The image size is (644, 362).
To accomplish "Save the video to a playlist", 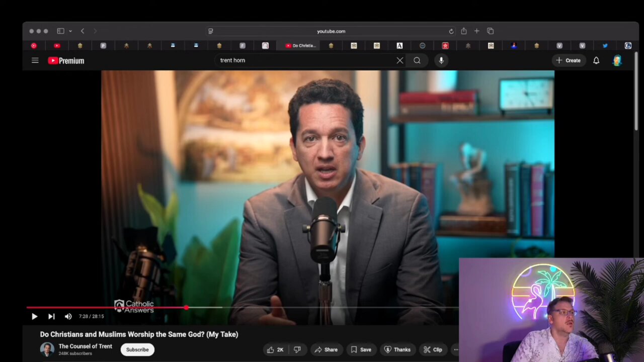I will tap(361, 349).
